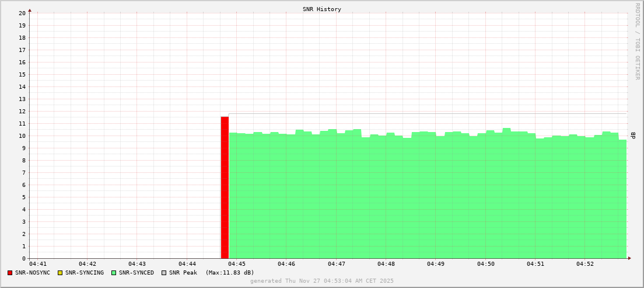Click the generated timestamp footer text
644x288 pixels.
click(321, 281)
